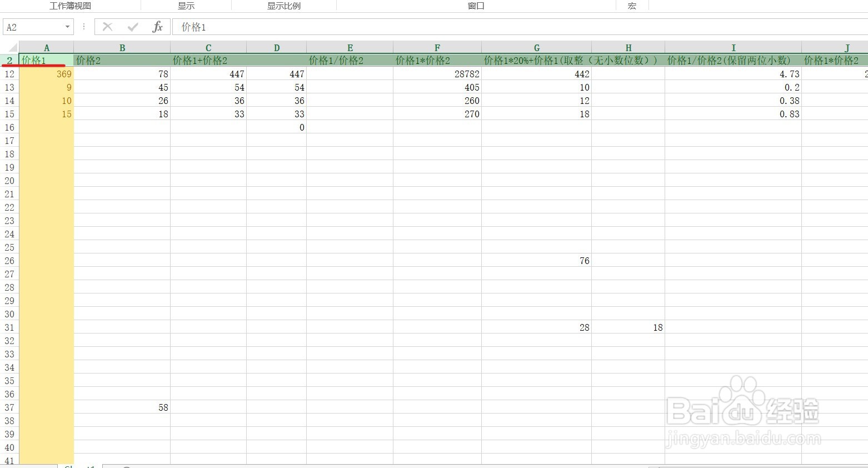Click the formula bar showing 价格1
Image resolution: width=868 pixels, height=468 pixels.
(x=520, y=27)
